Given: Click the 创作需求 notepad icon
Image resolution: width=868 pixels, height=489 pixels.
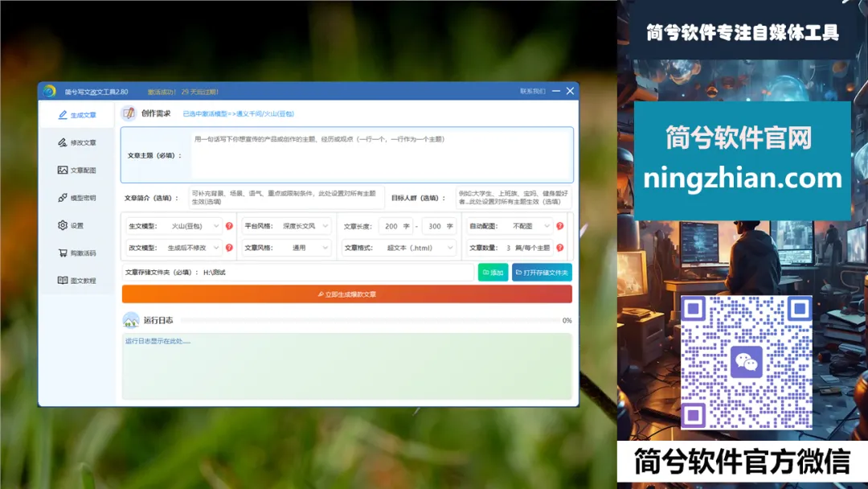Looking at the screenshot, I should [x=129, y=113].
